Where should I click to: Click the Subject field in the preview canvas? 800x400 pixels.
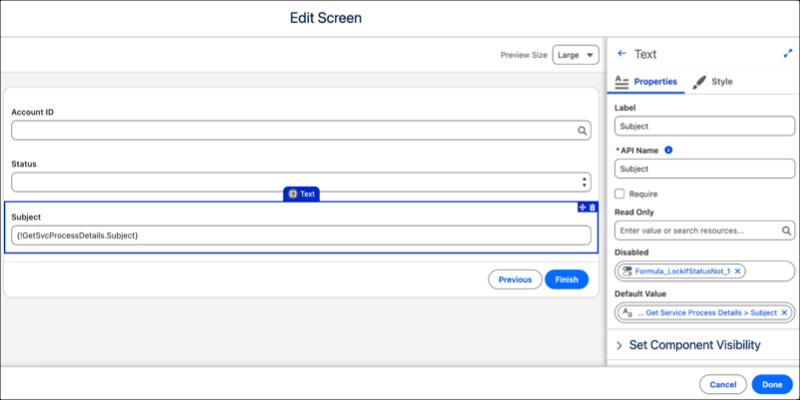click(x=301, y=235)
